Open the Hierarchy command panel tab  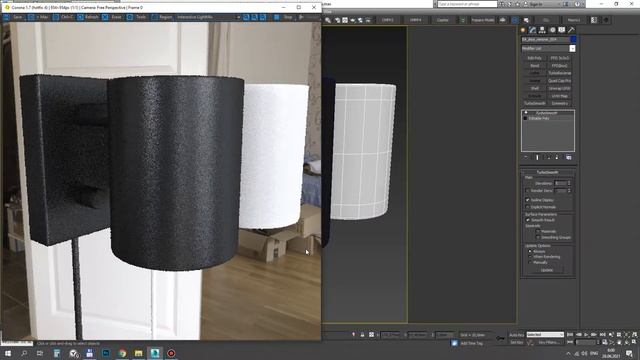point(542,30)
